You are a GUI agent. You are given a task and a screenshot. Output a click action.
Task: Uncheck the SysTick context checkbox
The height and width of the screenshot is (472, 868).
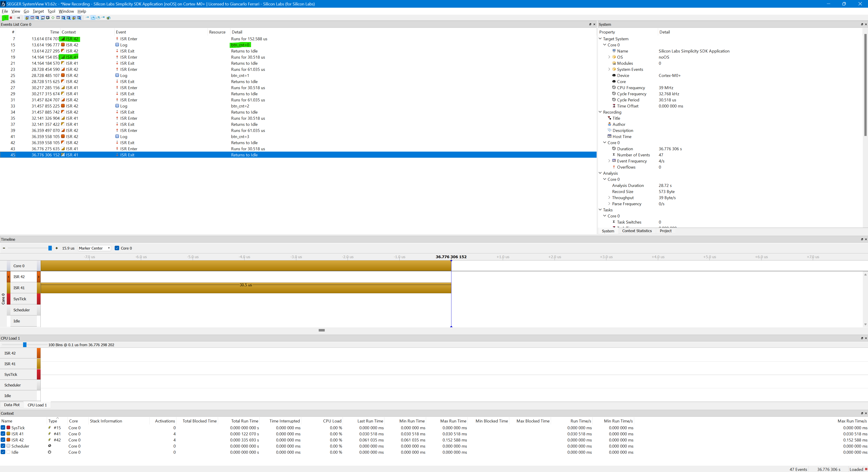[x=3, y=427]
